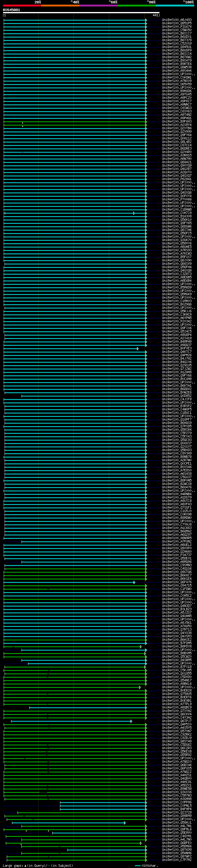Image resolution: width=197 pixels, height=868 pixels.
Task: Click hit label UniRef100_Q6TPJ7
Action: pos(177,721)
